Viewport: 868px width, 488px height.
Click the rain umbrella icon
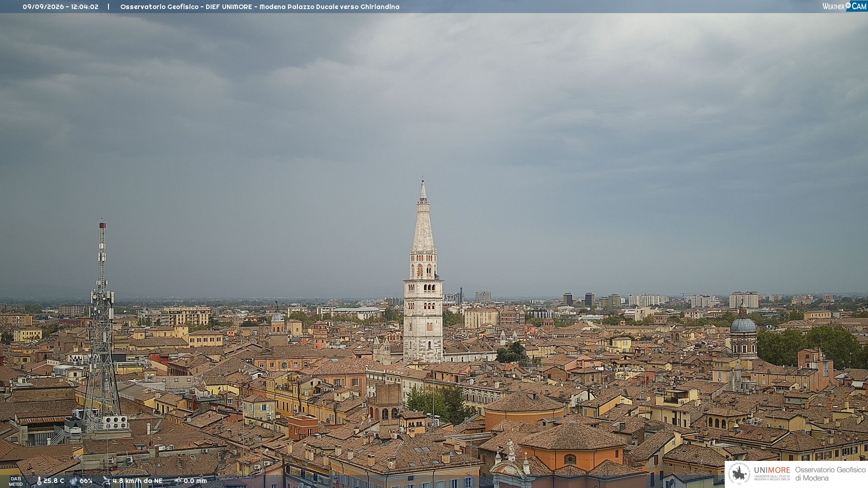click(178, 481)
